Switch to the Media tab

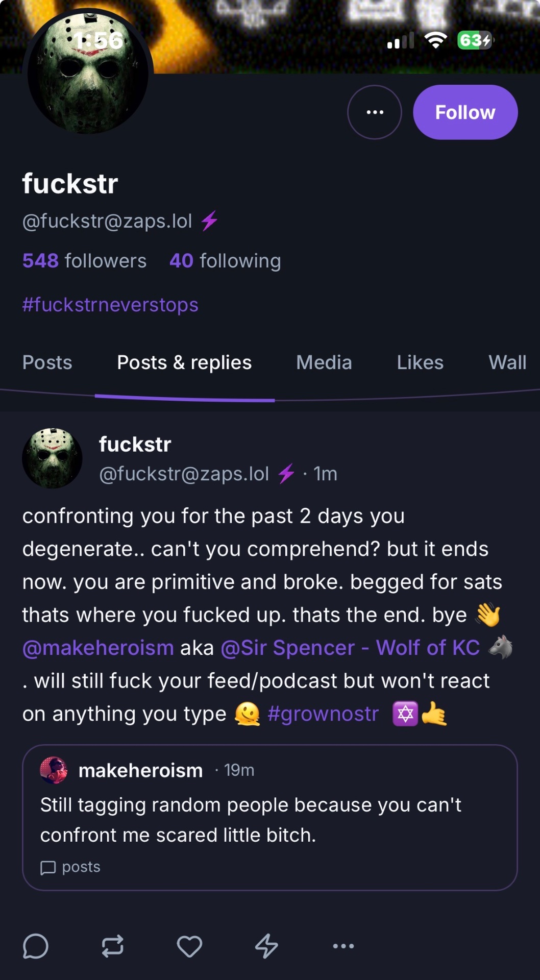coord(324,362)
